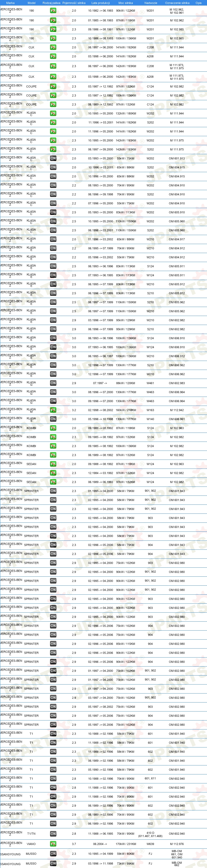Select body cell W140

pyautogui.click(x=150, y=419)
